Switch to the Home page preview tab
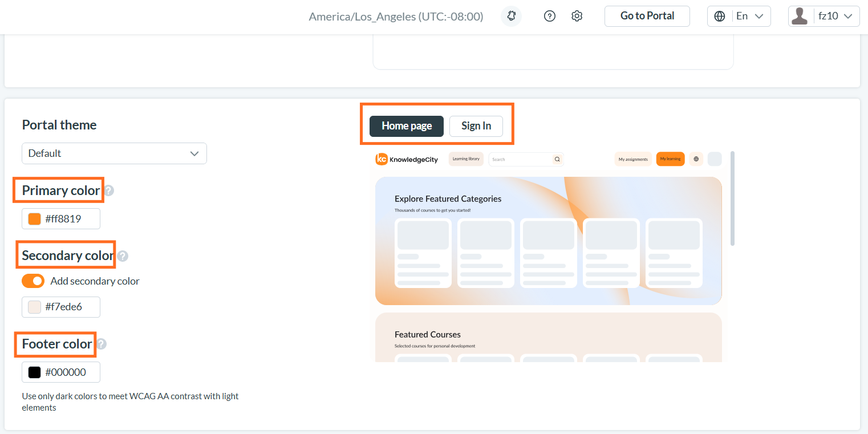Viewport: 868px width, 434px height. 407,126
